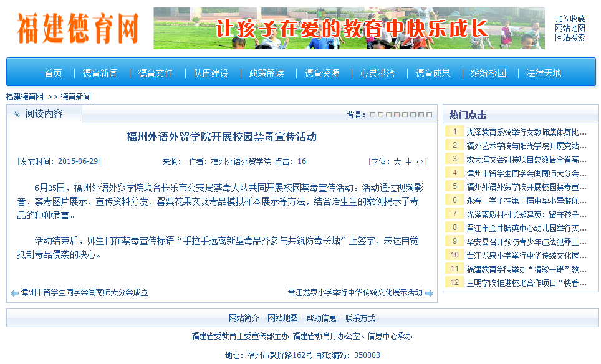This screenshot has width=601, height=364.
Task: Open the 德育资源 menu
Action: [322, 72]
